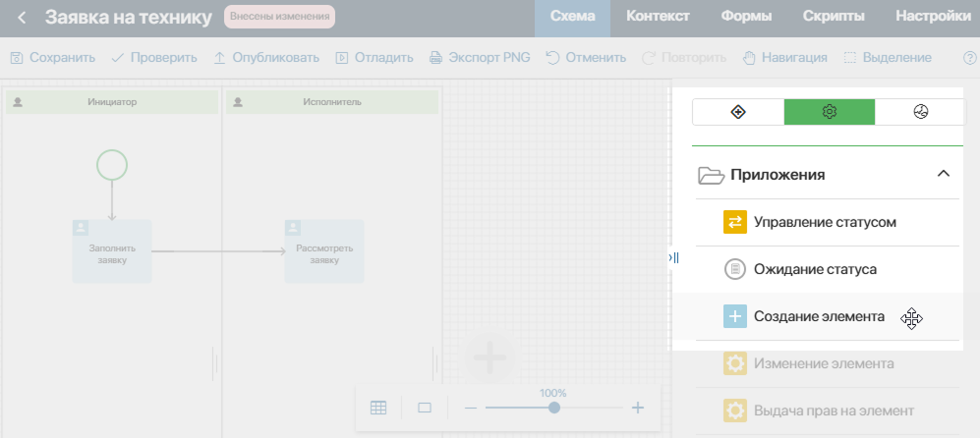Open the Схема tab
Viewport: 980px width, 438px height.
coord(572,17)
